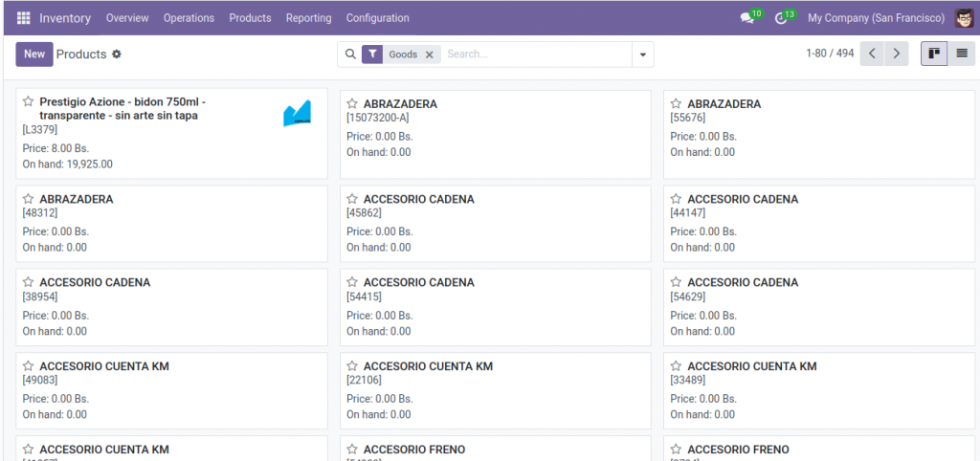
Task: Expand the search filter options dropdown
Action: click(x=642, y=55)
